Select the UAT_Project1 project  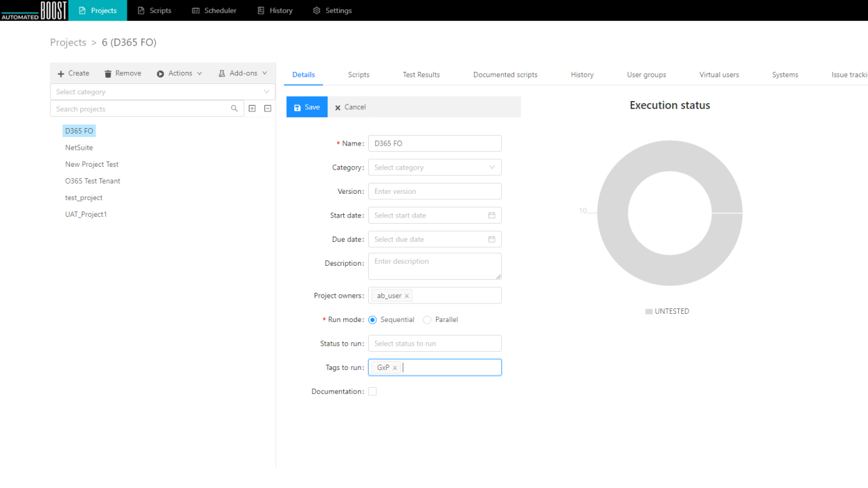(x=86, y=214)
